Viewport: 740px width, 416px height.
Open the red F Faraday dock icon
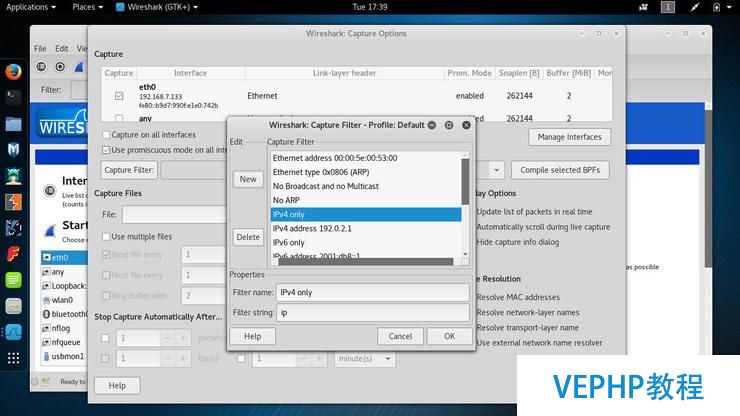coord(13,254)
